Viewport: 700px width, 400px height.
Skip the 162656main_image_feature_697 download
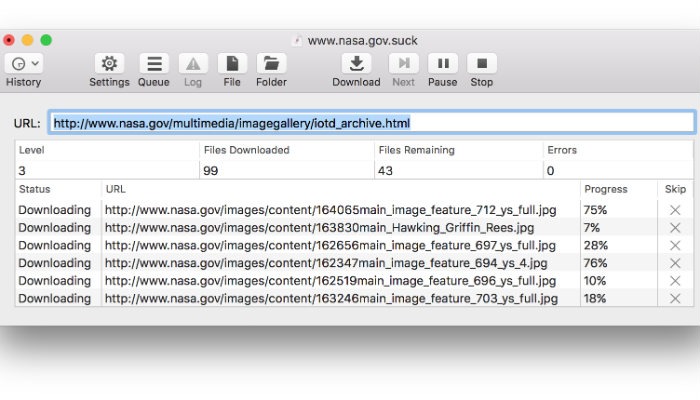[x=675, y=245]
